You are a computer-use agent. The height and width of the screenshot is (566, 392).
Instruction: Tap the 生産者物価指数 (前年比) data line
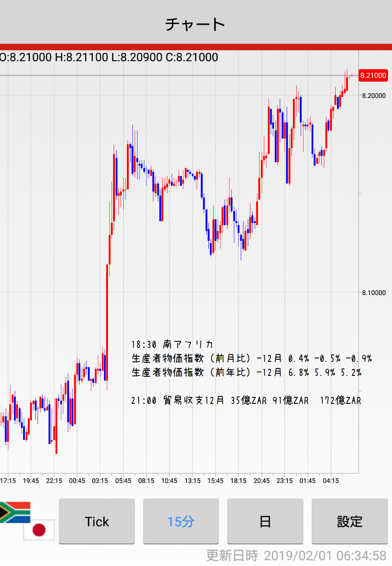(x=246, y=373)
